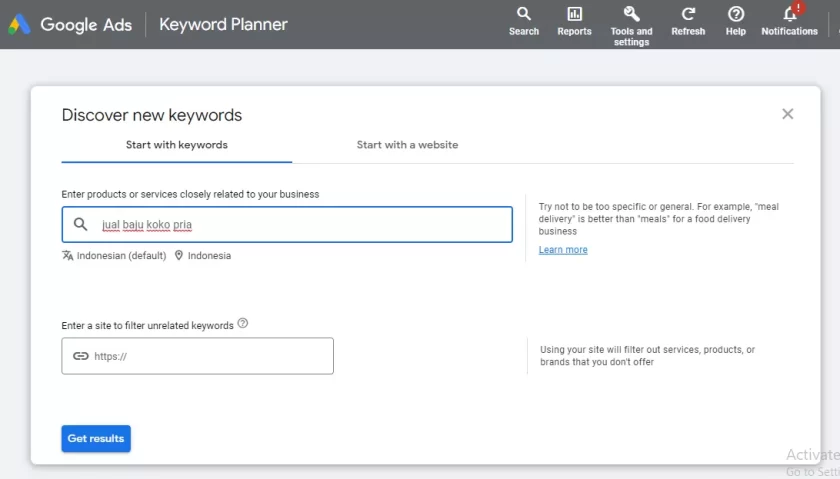840x479 pixels.
Task: Click the https:// site filter field
Action: coord(197,356)
